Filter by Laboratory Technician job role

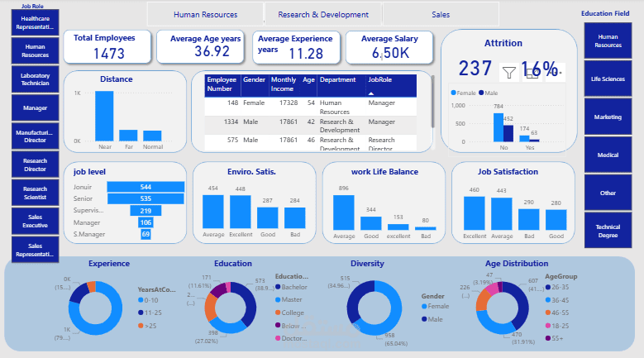pyautogui.click(x=36, y=79)
